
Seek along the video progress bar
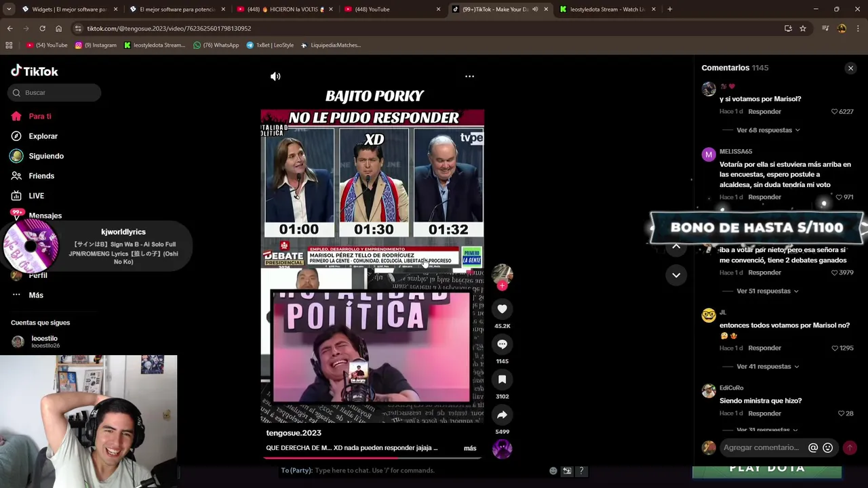372,457
